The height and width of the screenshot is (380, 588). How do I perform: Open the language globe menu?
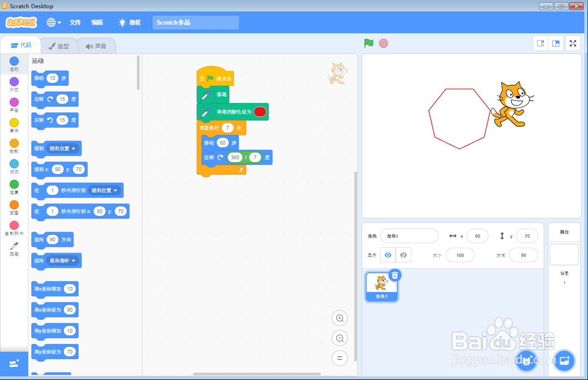(x=54, y=22)
